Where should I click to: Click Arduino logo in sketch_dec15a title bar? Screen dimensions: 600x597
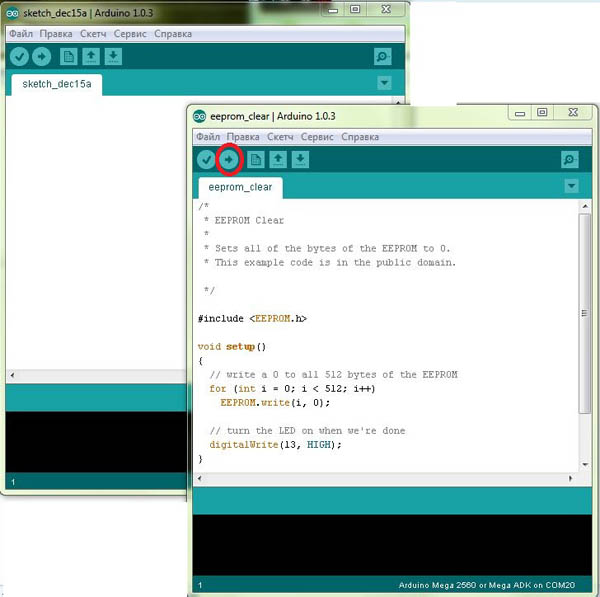click(x=12, y=13)
